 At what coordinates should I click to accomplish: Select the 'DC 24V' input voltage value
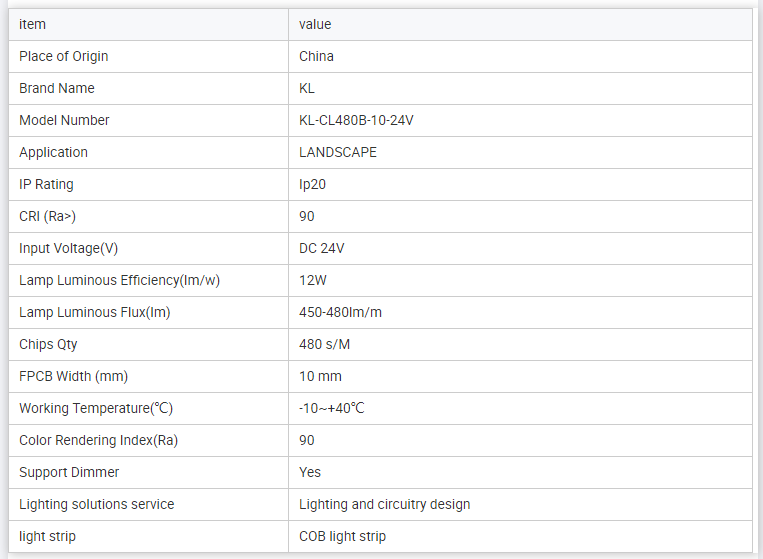coord(322,248)
